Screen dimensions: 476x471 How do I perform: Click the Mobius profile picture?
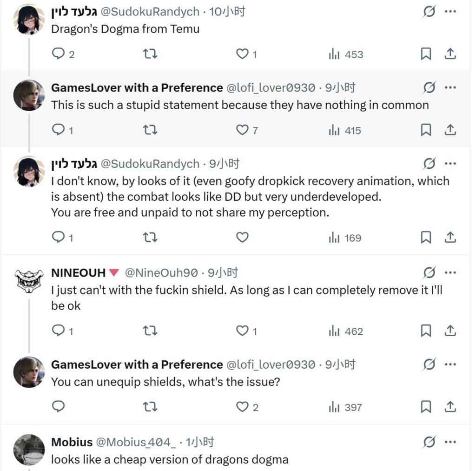coord(29,449)
